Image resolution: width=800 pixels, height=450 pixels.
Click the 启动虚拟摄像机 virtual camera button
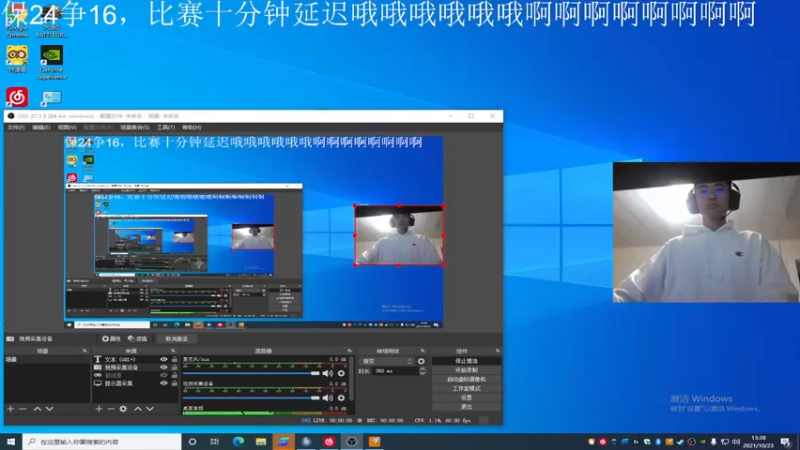[466, 379]
